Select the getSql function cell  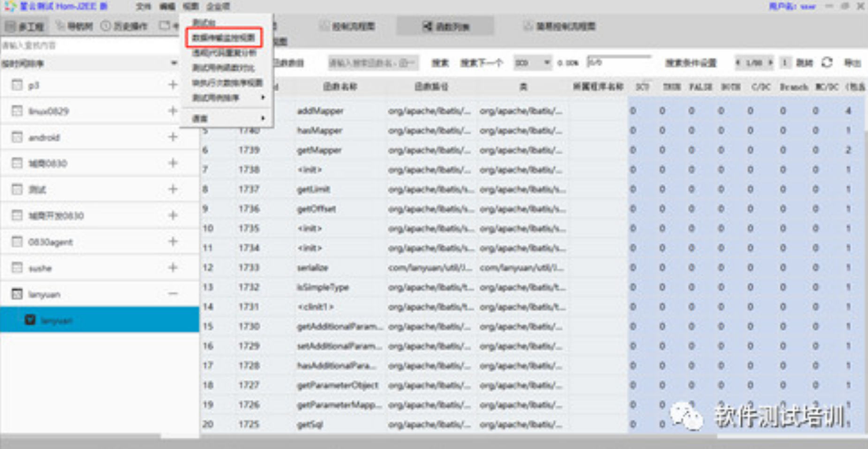tap(309, 424)
